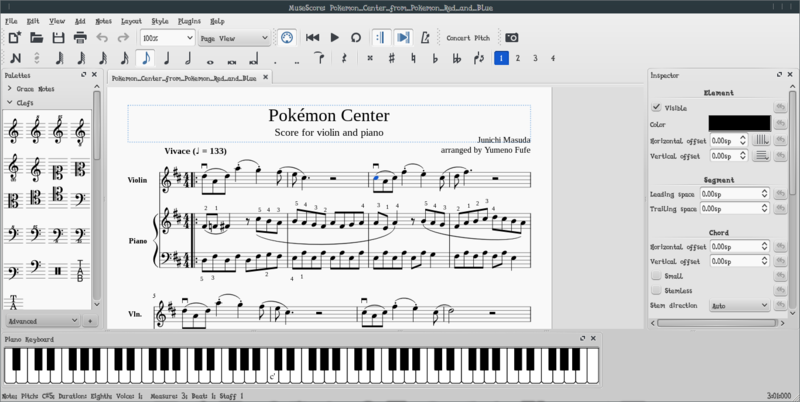Image resolution: width=800 pixels, height=402 pixels.
Task: Click Trailing space input field
Action: click(734, 208)
